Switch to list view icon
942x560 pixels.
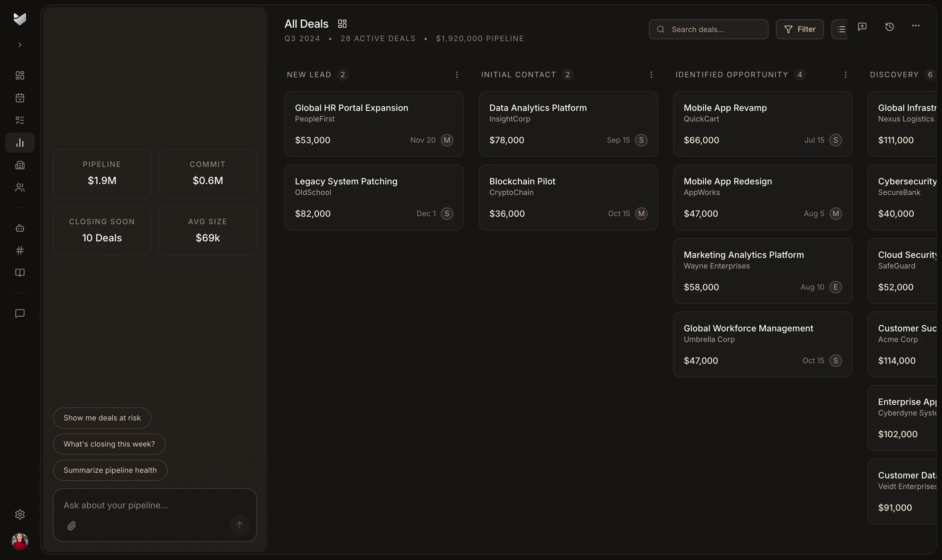point(841,29)
